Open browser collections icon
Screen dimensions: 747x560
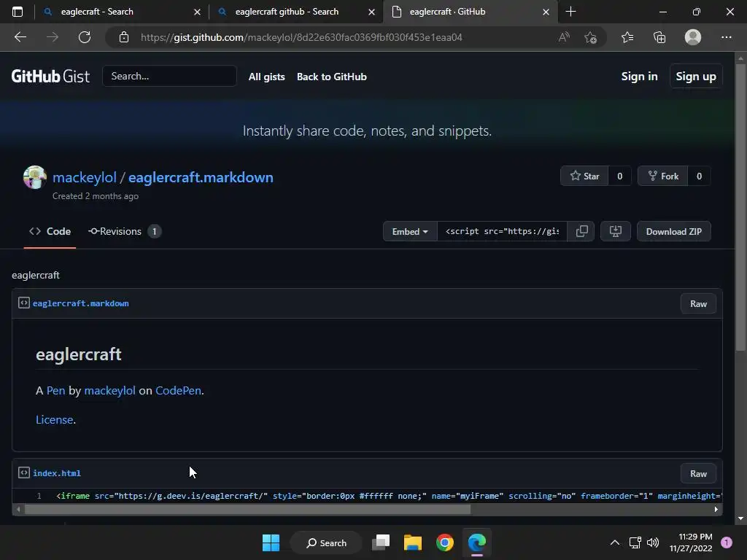(659, 37)
